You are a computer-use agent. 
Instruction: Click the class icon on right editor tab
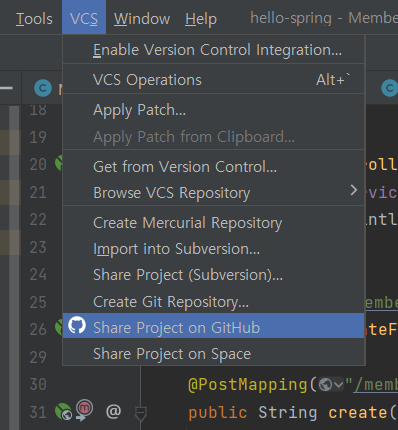pyautogui.click(x=389, y=88)
